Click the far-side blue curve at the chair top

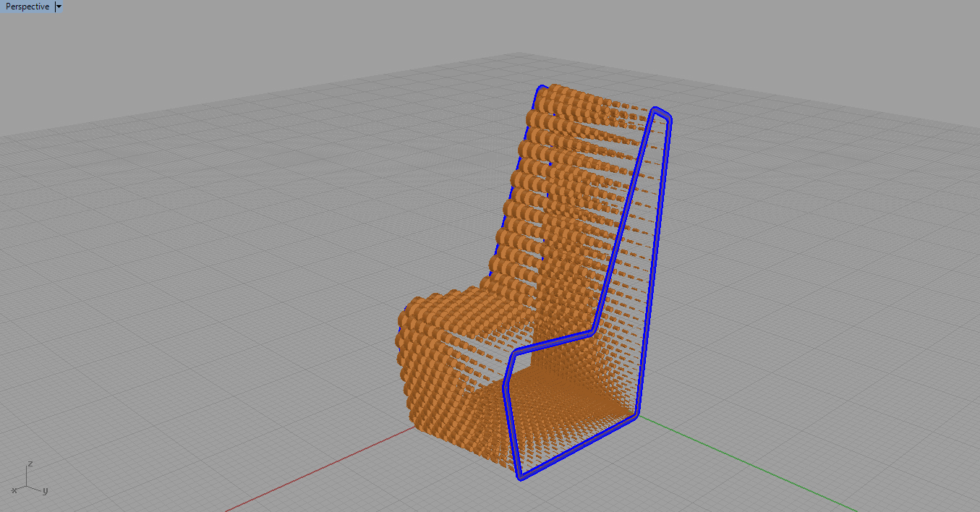pos(539,90)
